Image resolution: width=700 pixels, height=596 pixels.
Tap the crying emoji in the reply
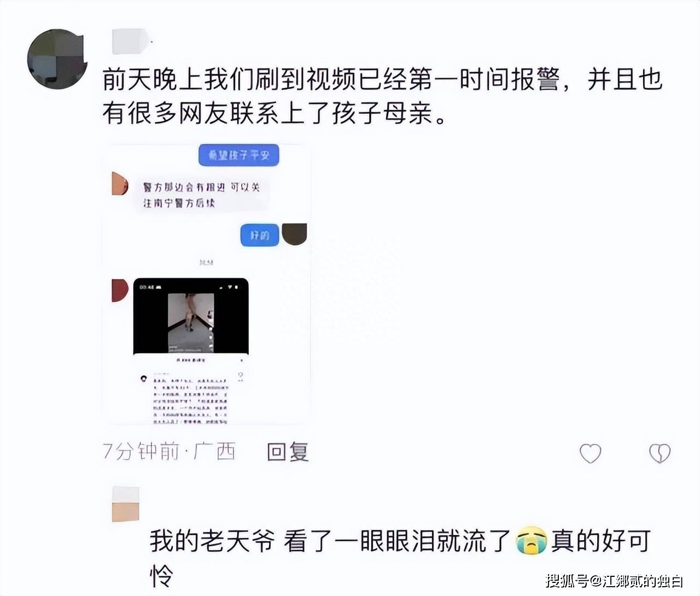coord(531,541)
